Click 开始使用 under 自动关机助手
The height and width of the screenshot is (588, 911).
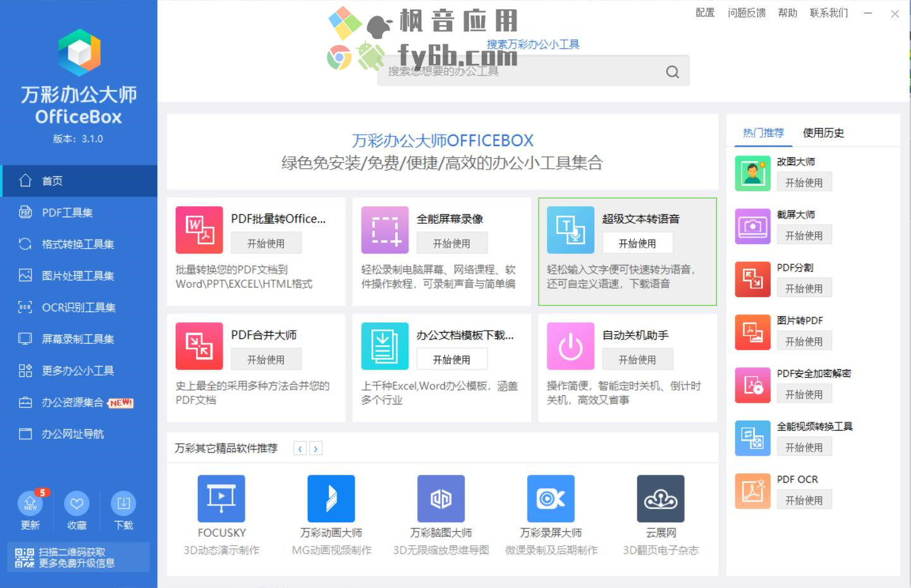pyautogui.click(x=637, y=360)
